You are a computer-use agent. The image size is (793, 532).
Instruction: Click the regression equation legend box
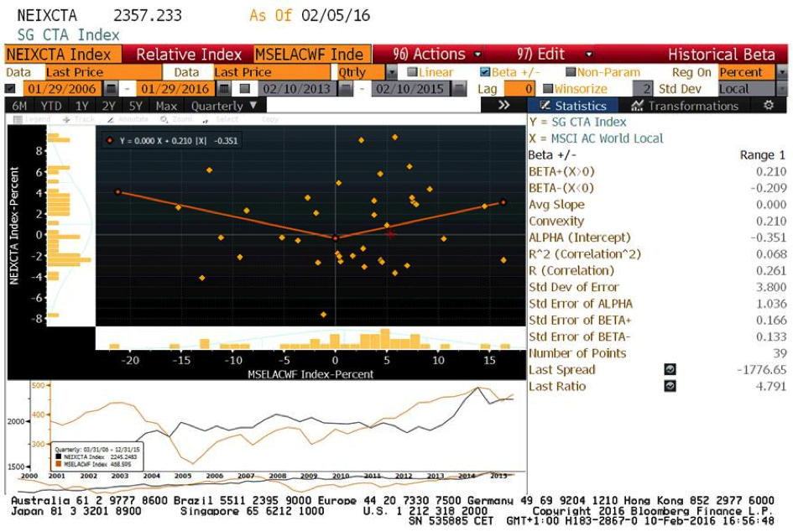pos(171,141)
